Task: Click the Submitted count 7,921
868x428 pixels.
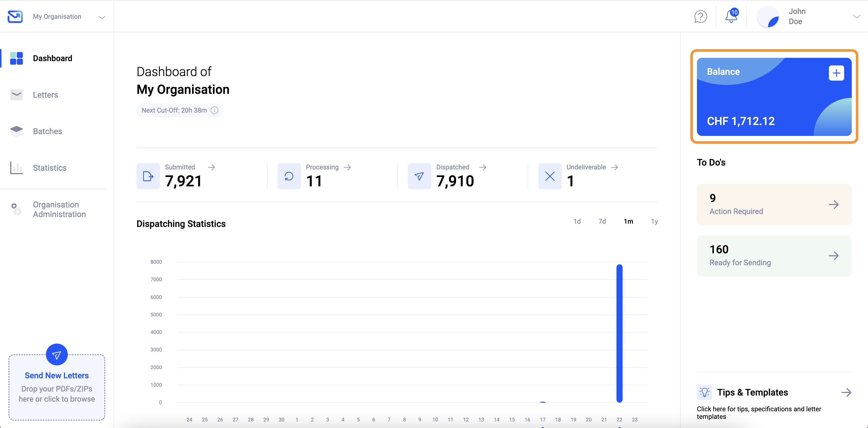Action: pos(183,181)
